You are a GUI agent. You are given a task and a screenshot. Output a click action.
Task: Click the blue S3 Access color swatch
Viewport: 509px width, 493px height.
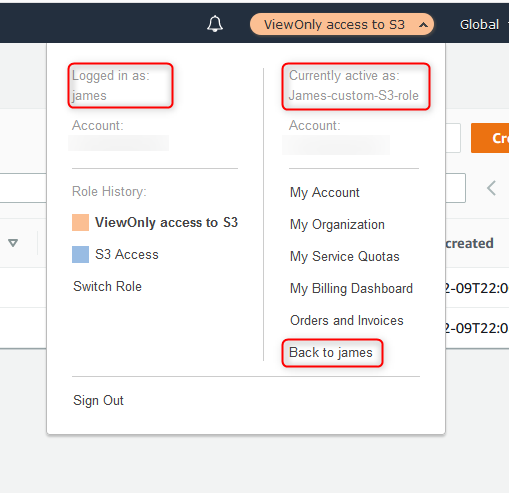click(x=80, y=254)
